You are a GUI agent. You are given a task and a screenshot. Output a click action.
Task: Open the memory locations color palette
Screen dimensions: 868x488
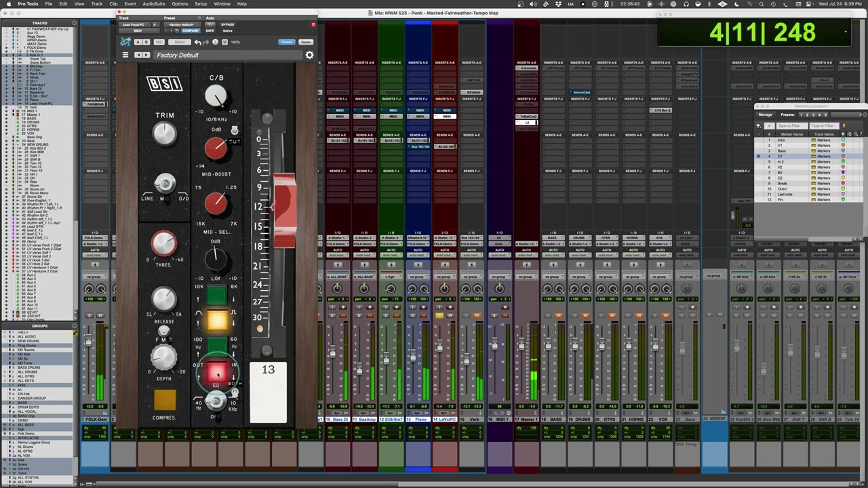tap(844, 125)
